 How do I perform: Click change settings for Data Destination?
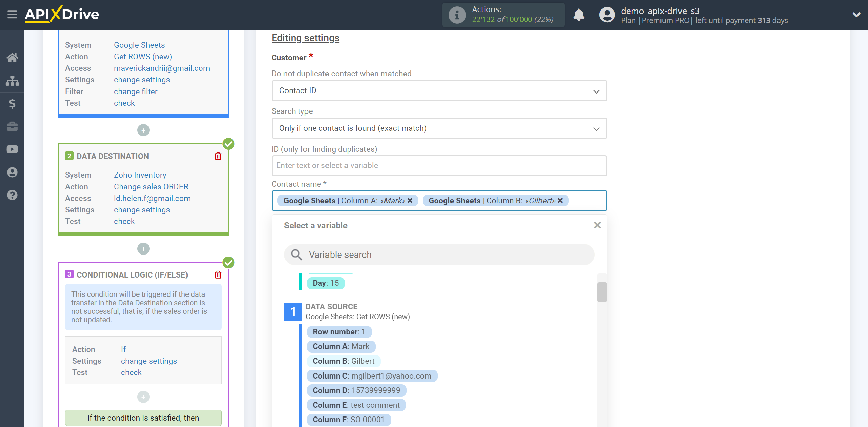(141, 210)
